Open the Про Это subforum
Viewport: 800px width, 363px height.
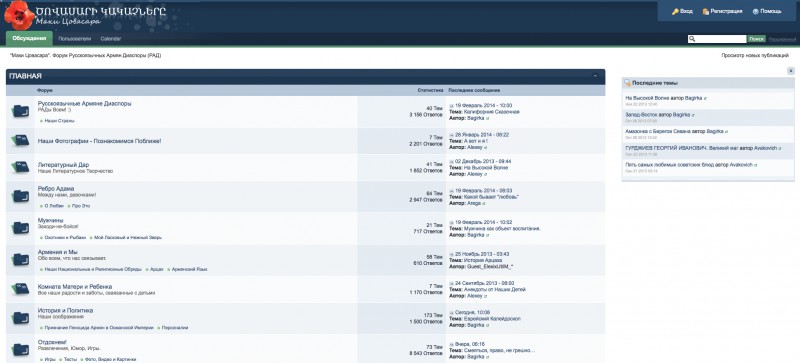pos(81,206)
